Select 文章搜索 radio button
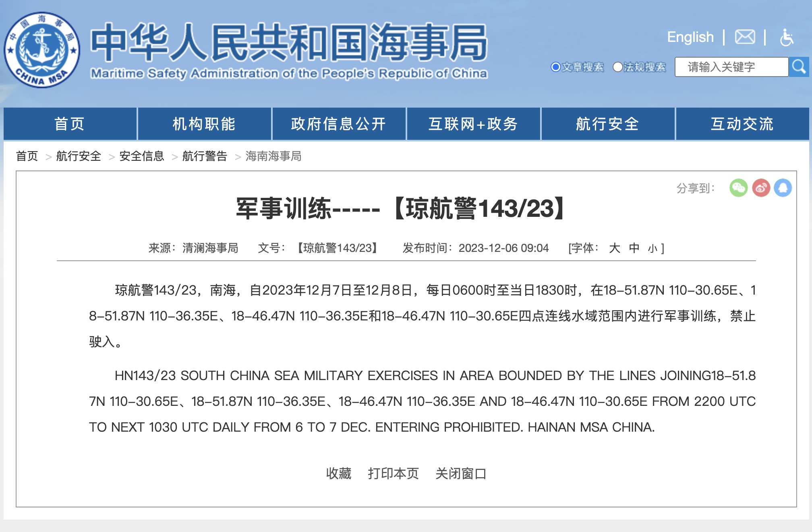 (x=556, y=67)
